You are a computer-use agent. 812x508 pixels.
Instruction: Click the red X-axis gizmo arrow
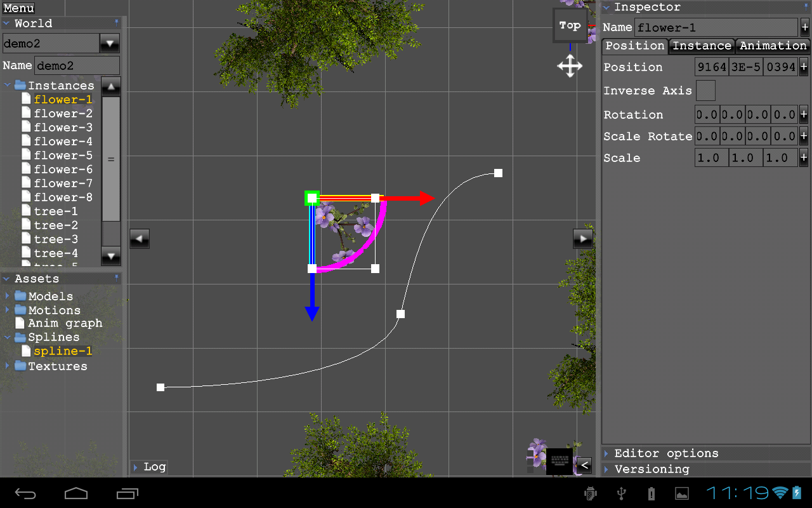tap(426, 198)
